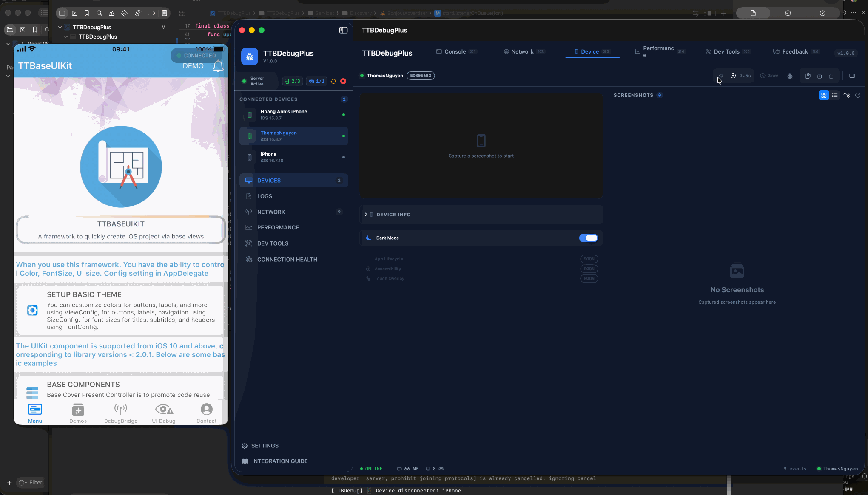Open the Performance tab

click(657, 51)
